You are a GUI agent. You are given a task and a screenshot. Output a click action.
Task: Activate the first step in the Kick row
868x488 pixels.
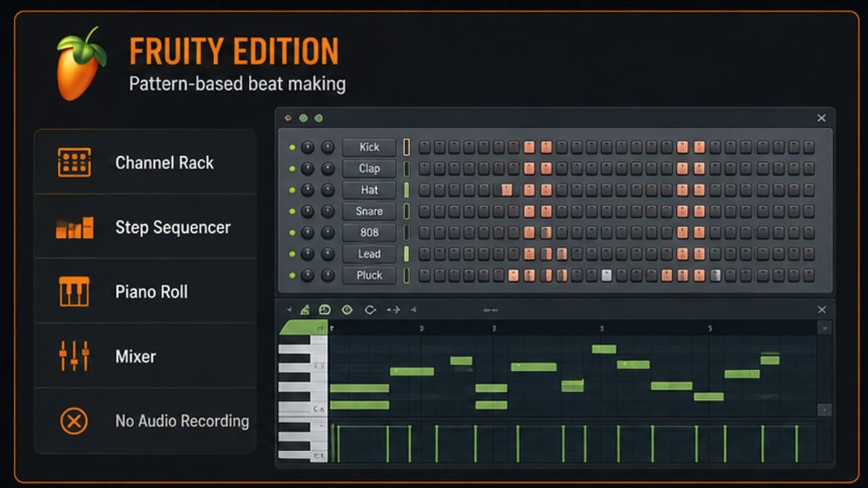[x=425, y=147]
